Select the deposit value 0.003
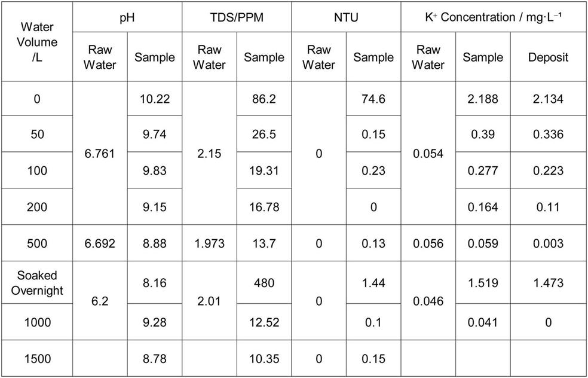This screenshot has height=378, width=588. (548, 243)
